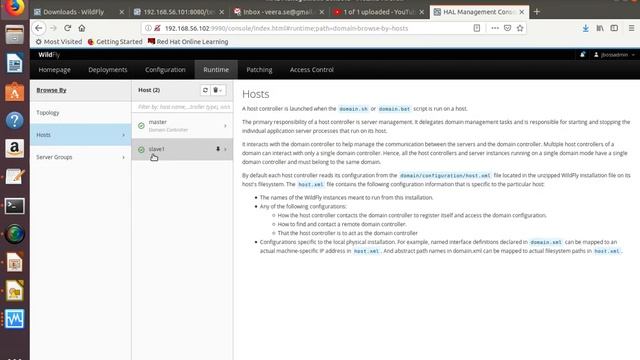Open the Firefox hamburger menu
Screen dimensions: 640x360
pyautogui.click(x=631, y=28)
